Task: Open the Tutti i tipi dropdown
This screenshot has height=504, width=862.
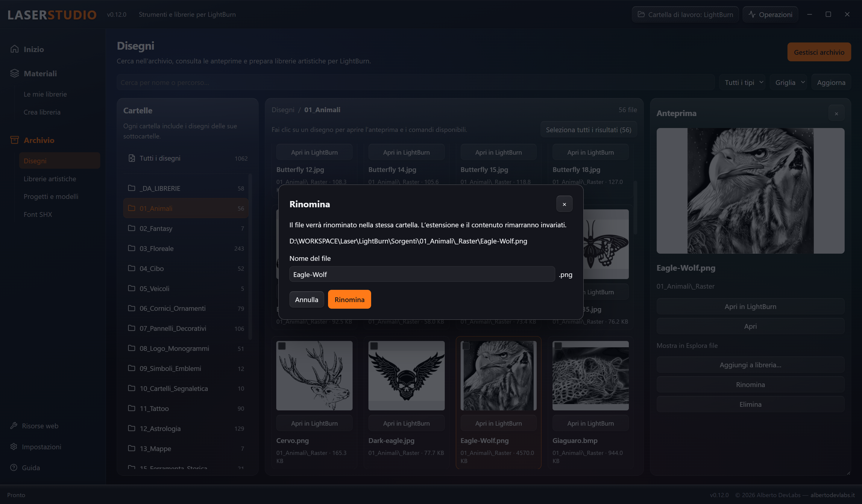Action: tap(743, 82)
